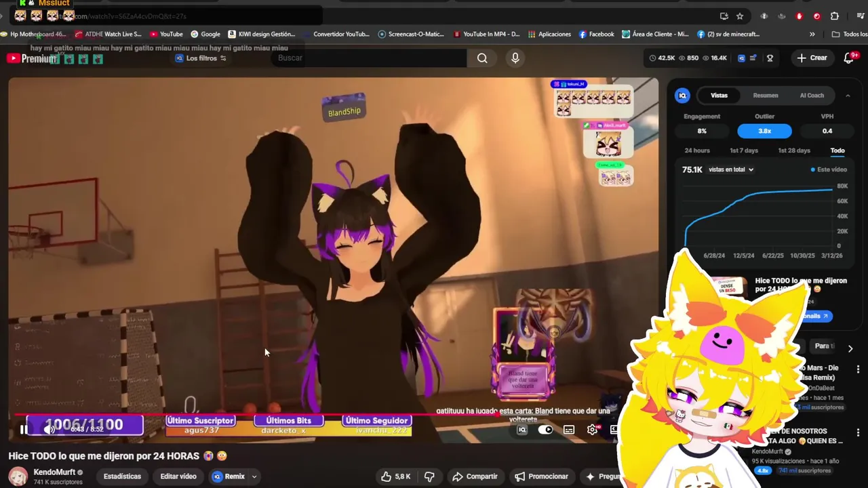Pause the video
Viewport: 868px width, 488px height.
coord(24,429)
